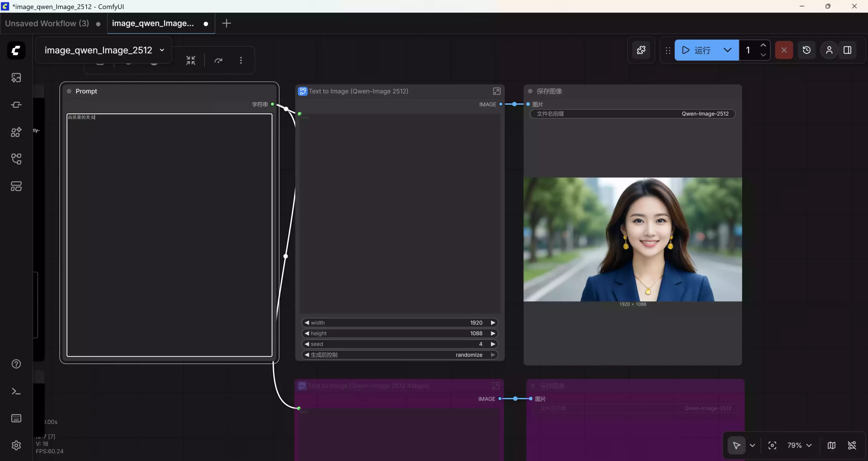Toggle link visibility in the bottom toolbar
This screenshot has height=461, width=868.
pos(852,445)
